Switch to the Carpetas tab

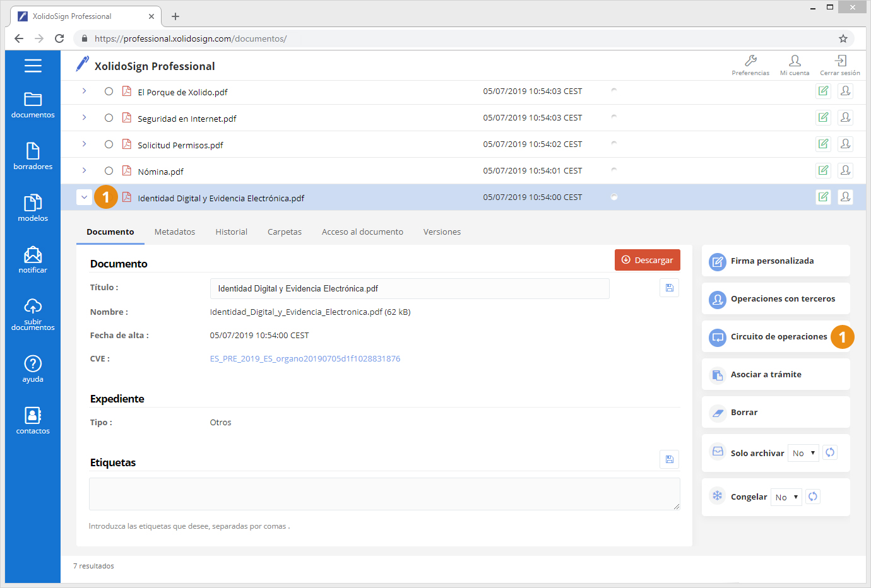(285, 232)
